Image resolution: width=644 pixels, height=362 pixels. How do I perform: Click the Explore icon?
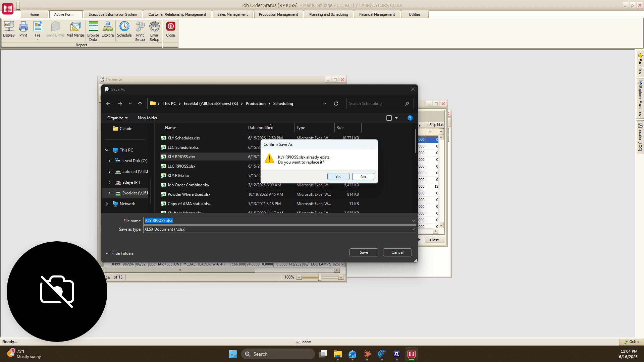coord(108,29)
